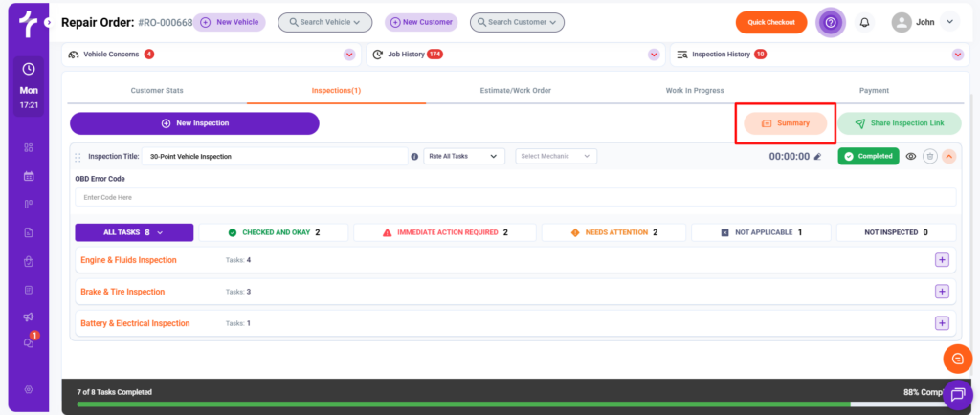Expand the Vehicle Concerns panel
Viewport: 980px width, 415px height.
[x=348, y=55]
